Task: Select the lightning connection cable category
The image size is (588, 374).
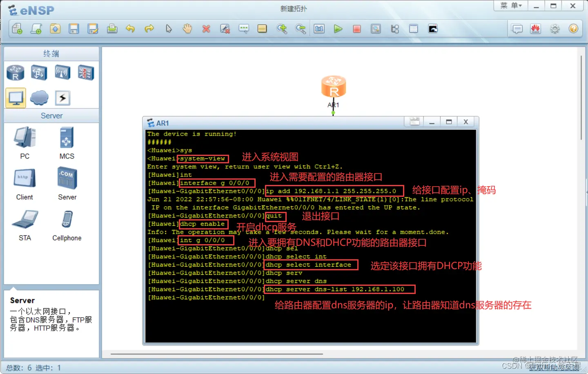Action: [x=62, y=98]
